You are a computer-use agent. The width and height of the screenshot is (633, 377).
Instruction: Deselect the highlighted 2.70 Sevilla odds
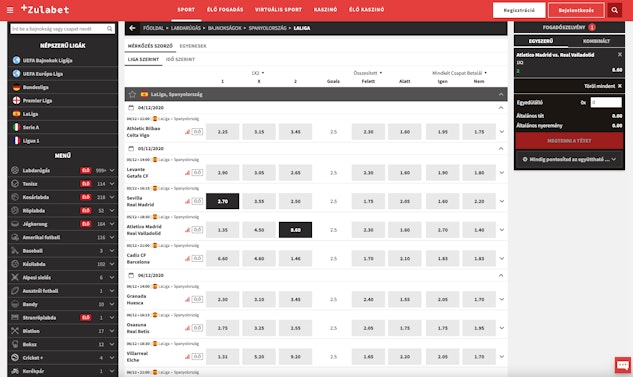click(x=222, y=201)
